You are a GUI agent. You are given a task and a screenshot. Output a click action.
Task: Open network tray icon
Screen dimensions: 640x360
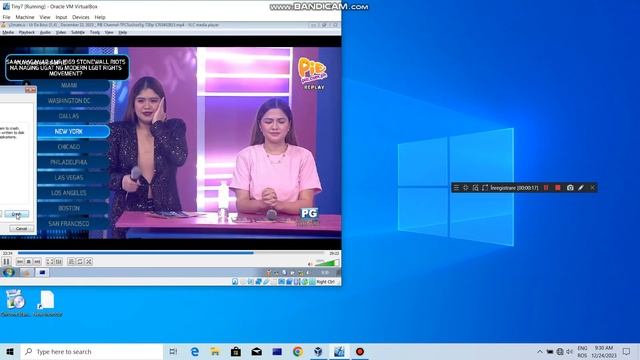pos(560,351)
